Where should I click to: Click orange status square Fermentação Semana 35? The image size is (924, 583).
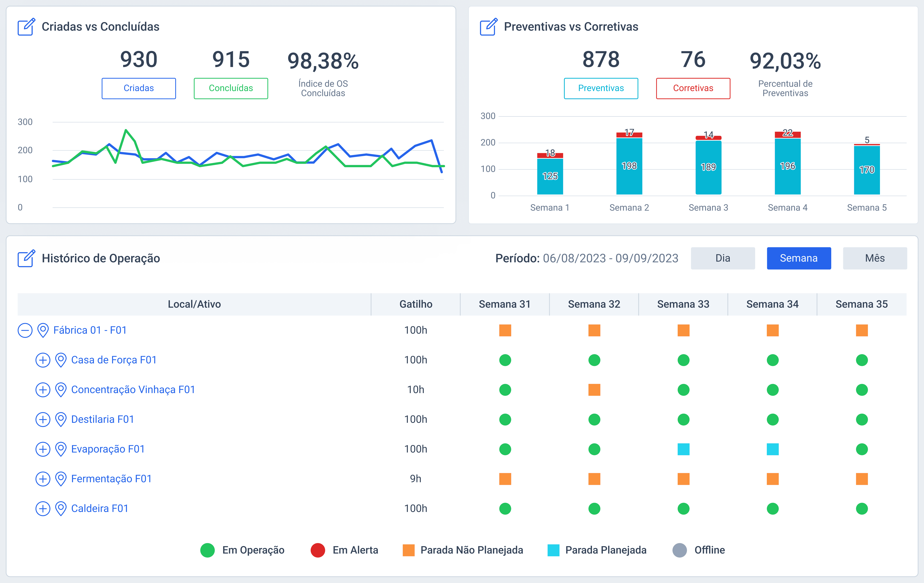coord(862,479)
